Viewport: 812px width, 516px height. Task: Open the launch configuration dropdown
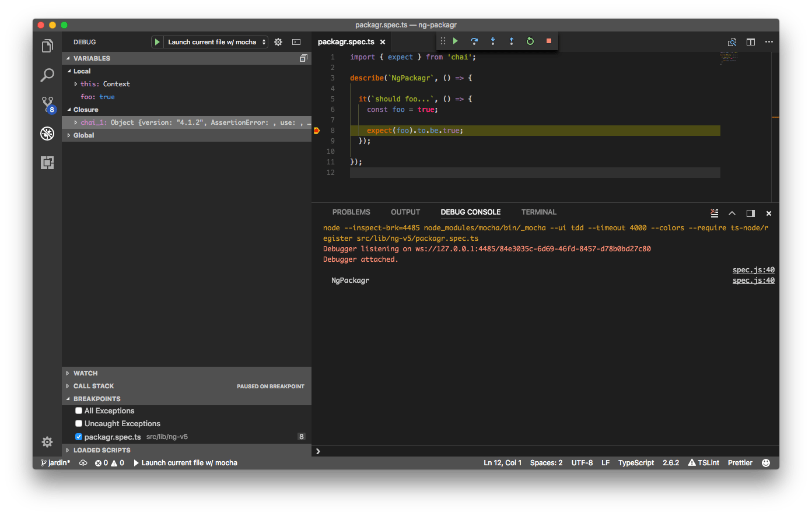tap(215, 42)
